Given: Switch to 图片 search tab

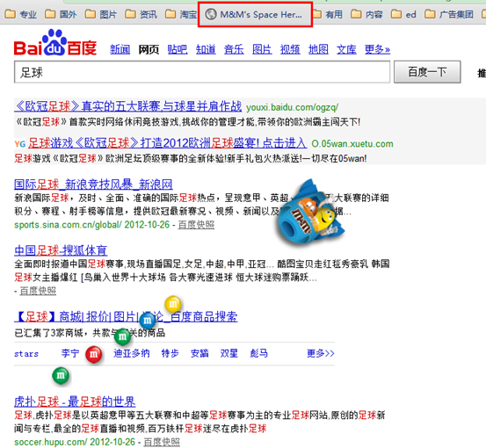Looking at the screenshot, I should pyautogui.click(x=262, y=49).
